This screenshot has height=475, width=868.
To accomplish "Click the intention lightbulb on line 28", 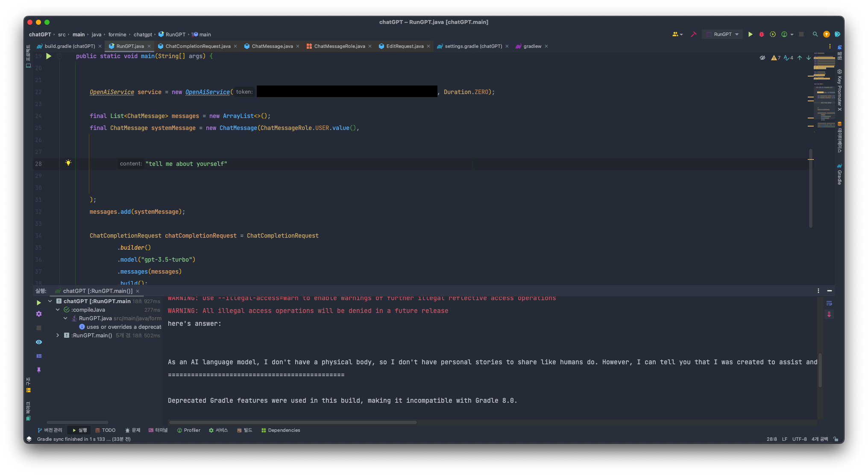I will pos(68,163).
